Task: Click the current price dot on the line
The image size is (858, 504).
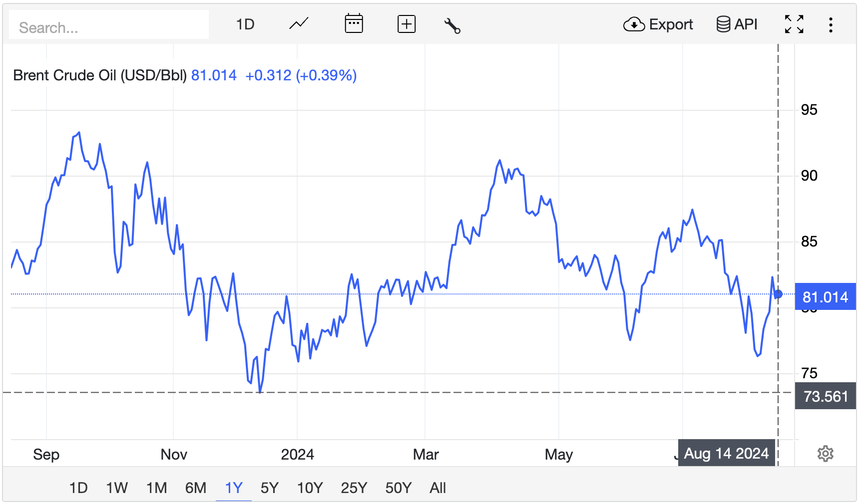Action: tap(778, 294)
